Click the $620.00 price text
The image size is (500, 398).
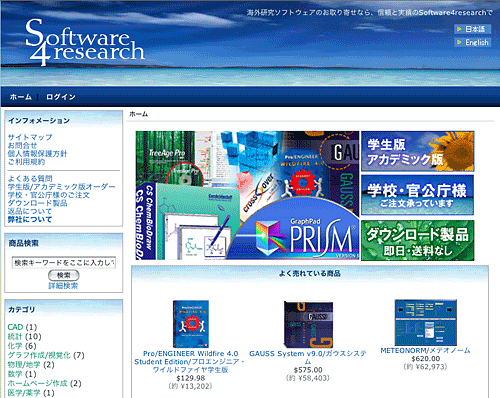[426, 359]
